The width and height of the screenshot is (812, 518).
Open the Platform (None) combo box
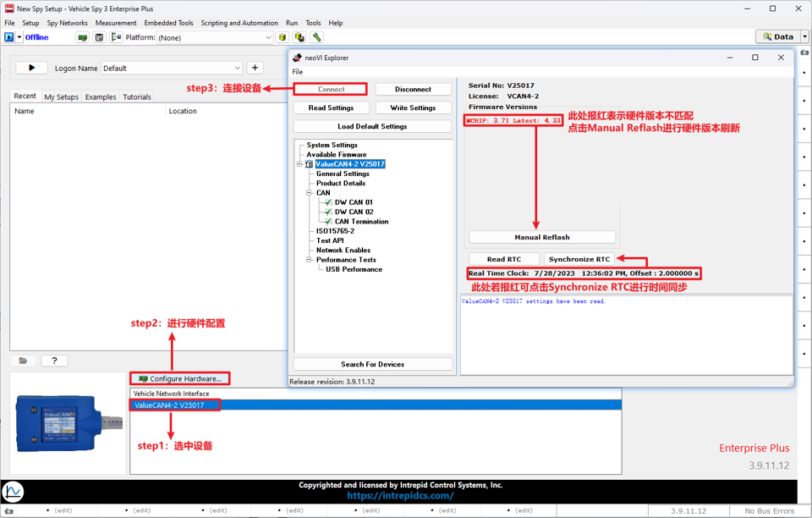[214, 38]
